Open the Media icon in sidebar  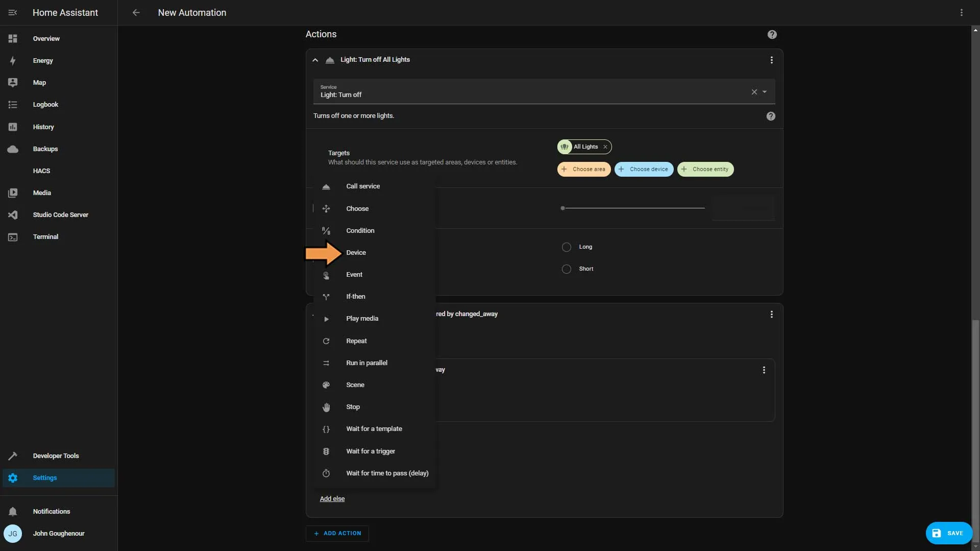(x=13, y=193)
